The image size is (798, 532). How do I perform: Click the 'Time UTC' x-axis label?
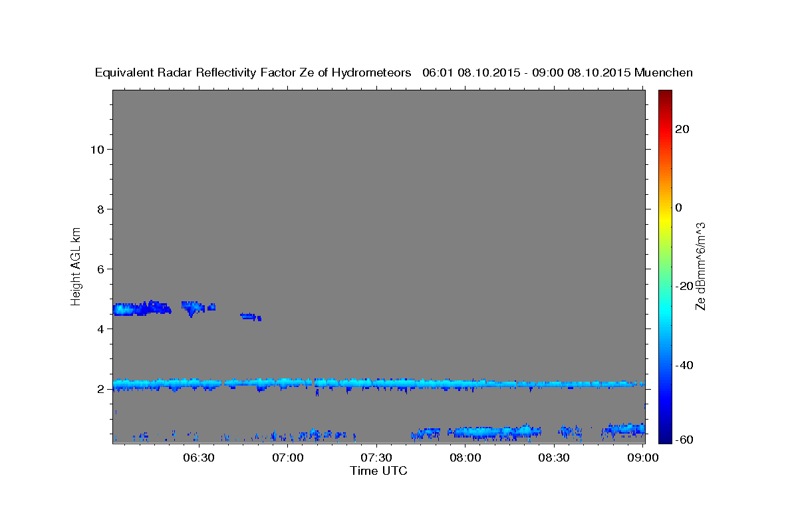[378, 471]
